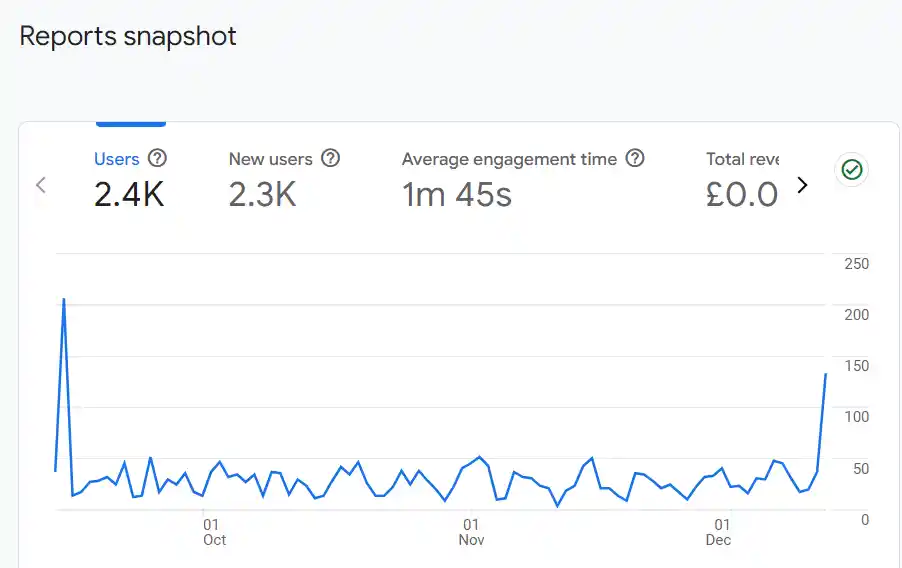The image size is (902, 568).
Task: Click the 2.3K new users value
Action: point(262,194)
